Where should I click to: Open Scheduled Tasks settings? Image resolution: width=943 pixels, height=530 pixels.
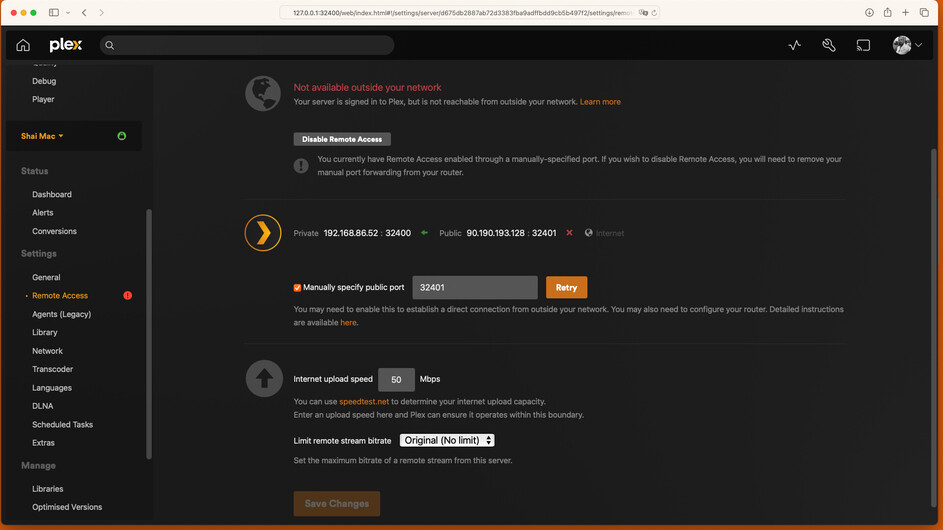[x=63, y=425]
